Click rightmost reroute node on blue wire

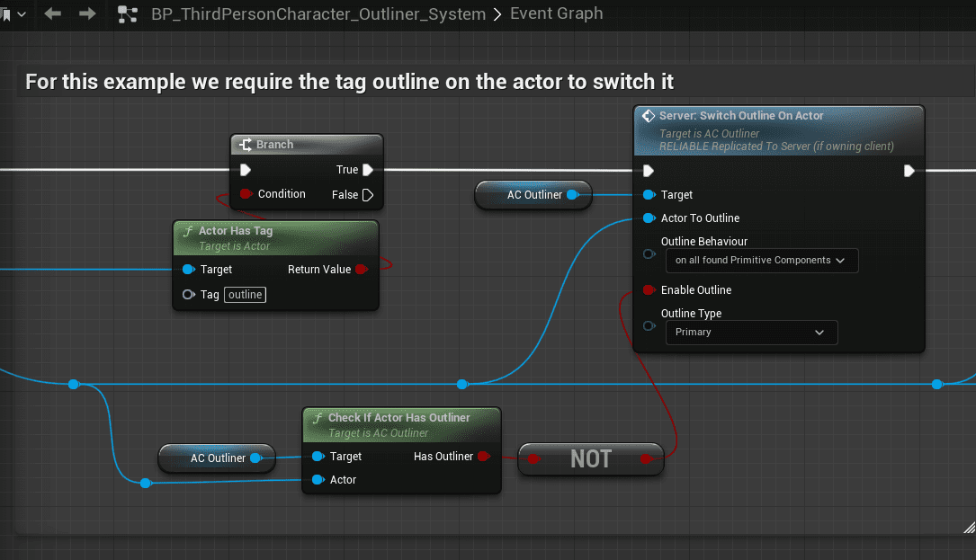tap(936, 384)
